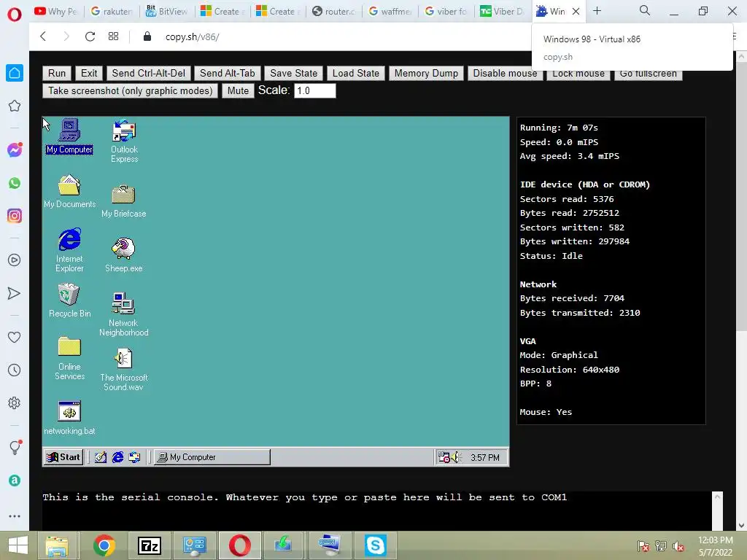This screenshot has height=560, width=747.
Task: Activate My Computer taskbar button
Action: [212, 457]
